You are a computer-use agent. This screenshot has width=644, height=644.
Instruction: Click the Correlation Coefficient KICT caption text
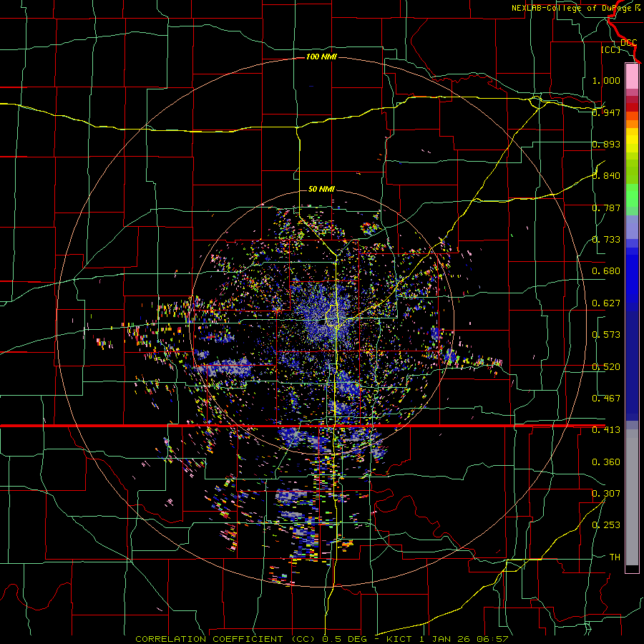click(322, 639)
